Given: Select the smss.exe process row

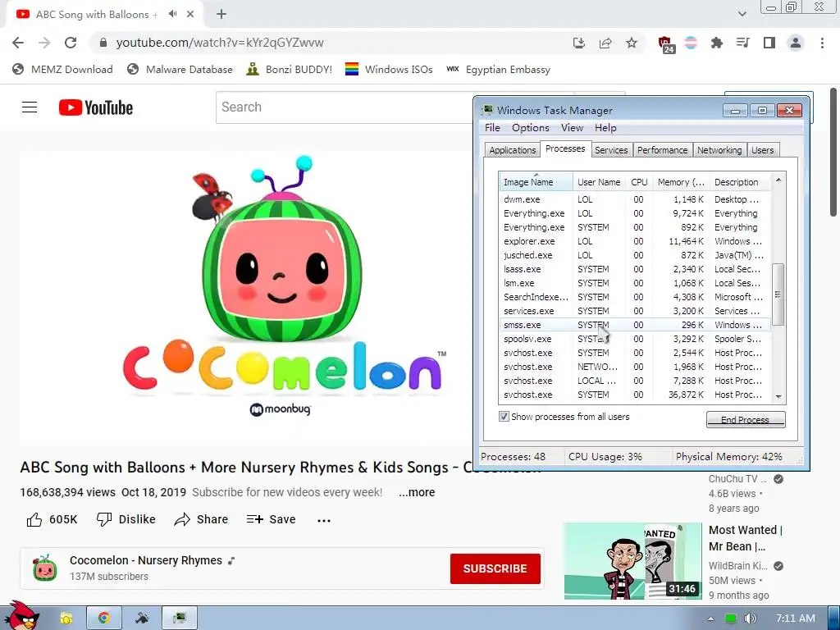Looking at the screenshot, I should [x=635, y=325].
